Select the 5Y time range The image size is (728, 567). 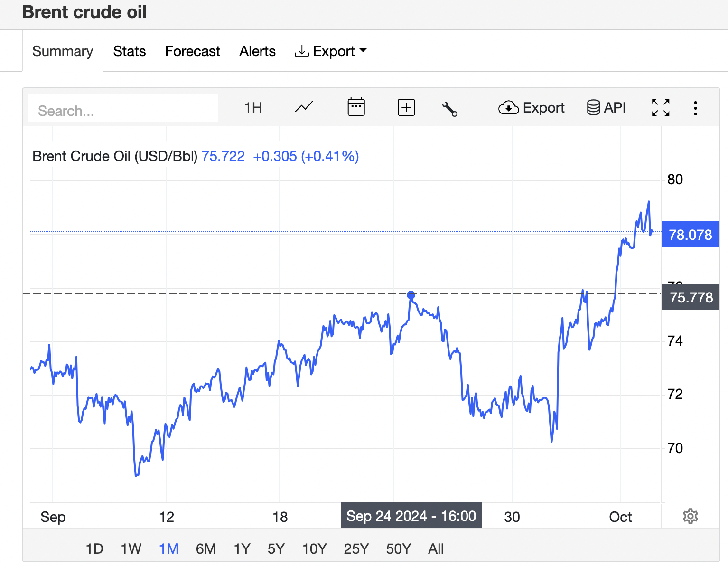coord(276,549)
